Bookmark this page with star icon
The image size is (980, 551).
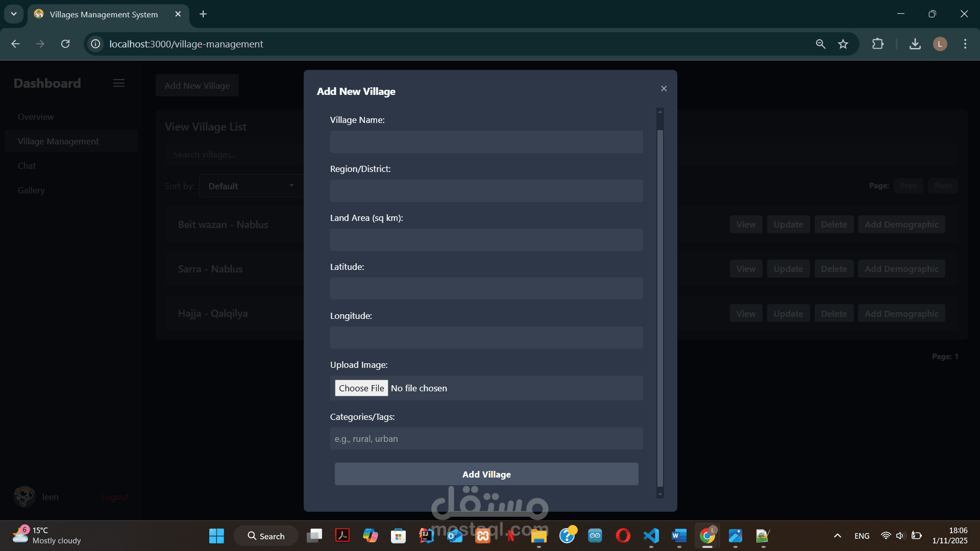pyautogui.click(x=843, y=44)
